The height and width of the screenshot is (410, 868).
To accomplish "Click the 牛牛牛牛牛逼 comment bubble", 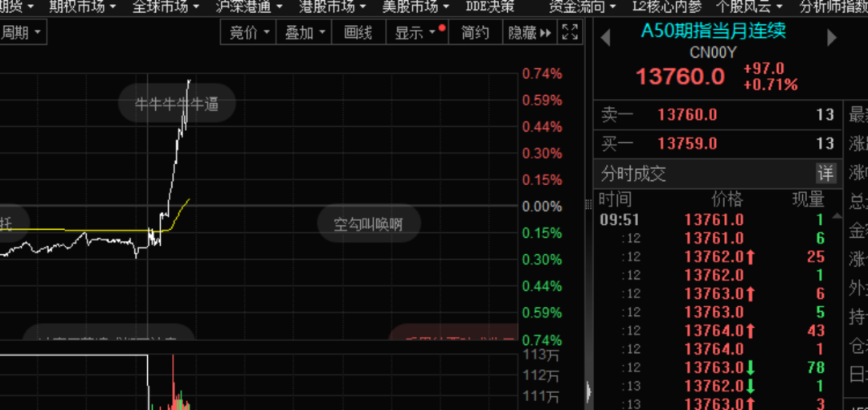I will (x=177, y=104).
